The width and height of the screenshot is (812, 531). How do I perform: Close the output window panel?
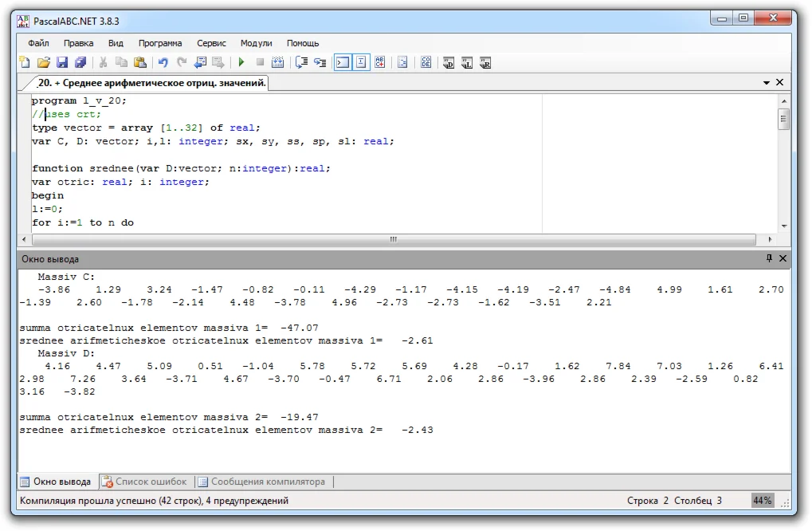click(783, 258)
